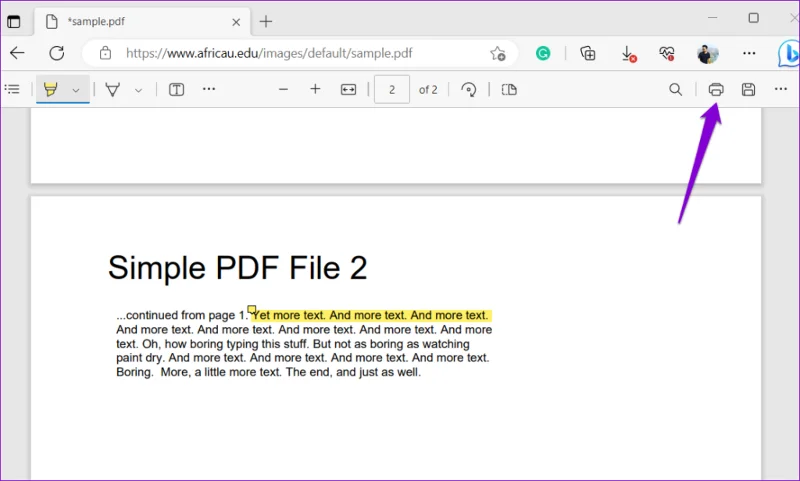Image resolution: width=800 pixels, height=481 pixels.
Task: Open the tab actions menu icon
Action: tap(14, 22)
